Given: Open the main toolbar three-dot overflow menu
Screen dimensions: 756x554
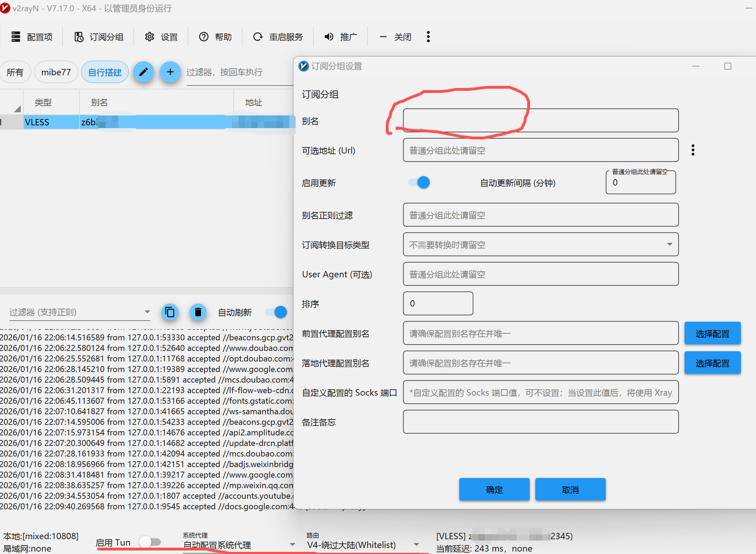Looking at the screenshot, I should click(428, 37).
